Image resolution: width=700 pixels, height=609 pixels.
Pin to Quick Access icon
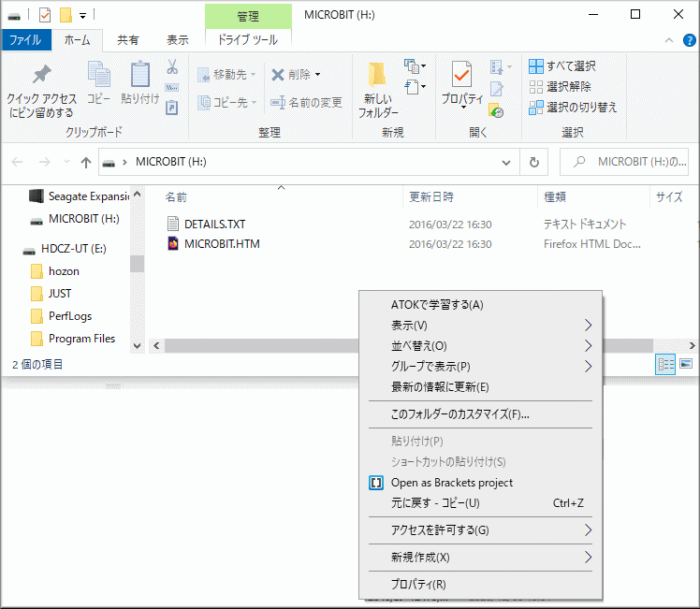(x=41, y=75)
